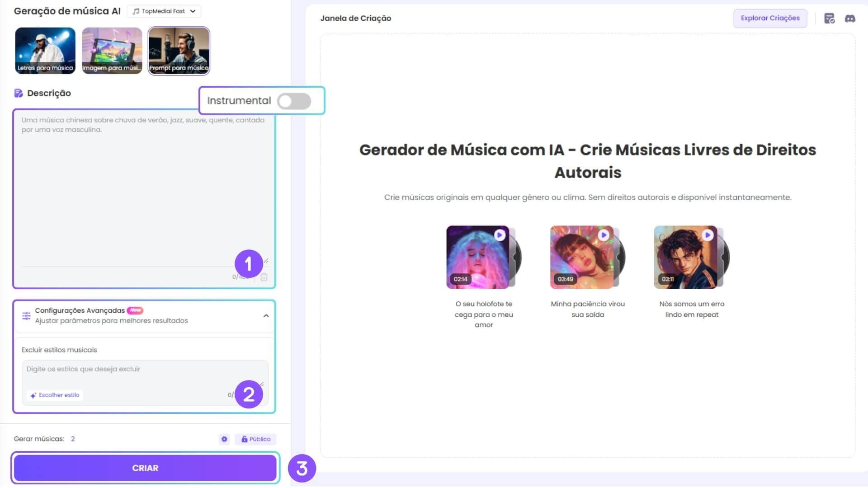Play 'Nós somos um erro lindo em repeat'

click(x=707, y=235)
